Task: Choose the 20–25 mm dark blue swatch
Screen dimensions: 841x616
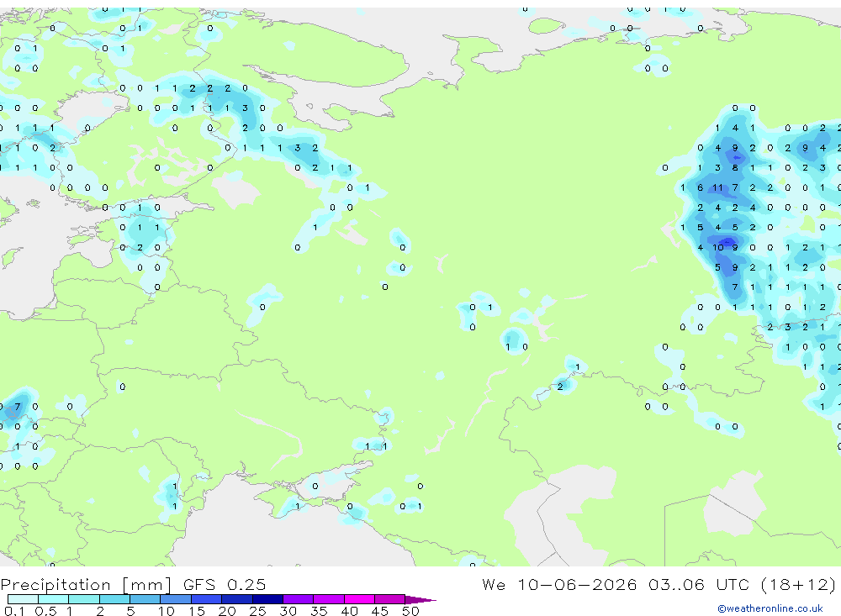Action: point(237,599)
